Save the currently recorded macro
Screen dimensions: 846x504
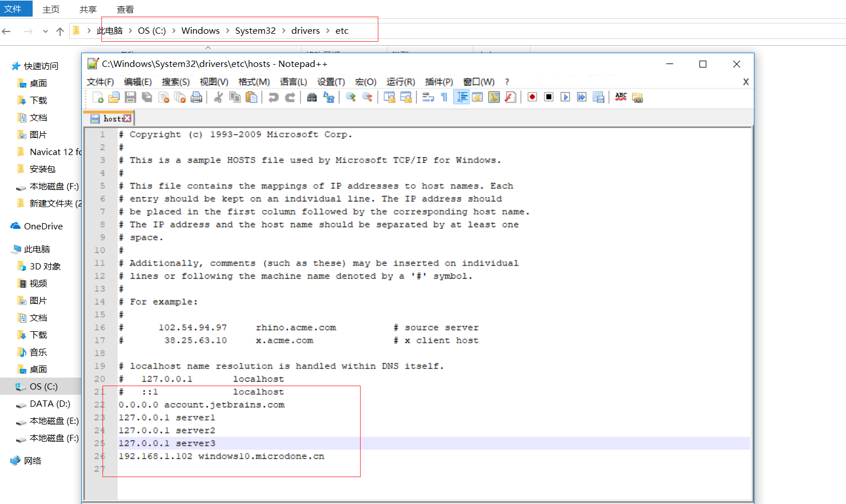(x=598, y=97)
